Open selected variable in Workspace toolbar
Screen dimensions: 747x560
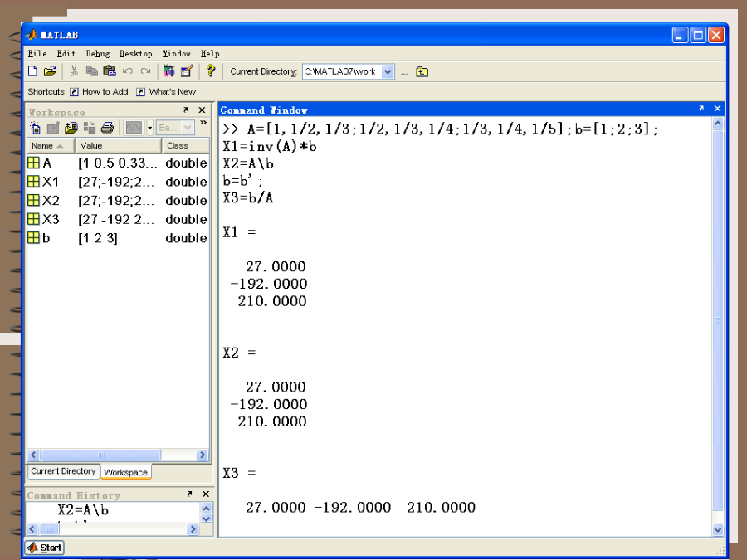pos(53,128)
